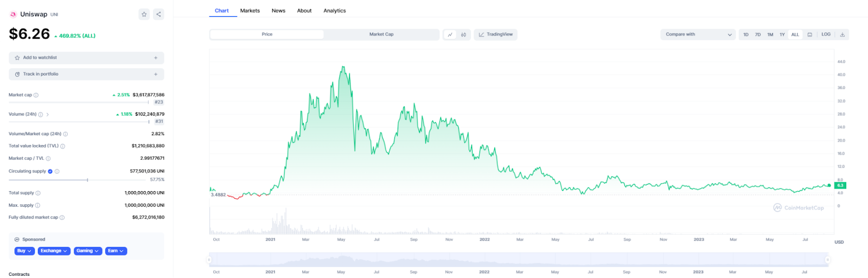This screenshot has width=868, height=278.
Task: Click the 577,501,036 UNI circulating supply value
Action: click(x=147, y=171)
